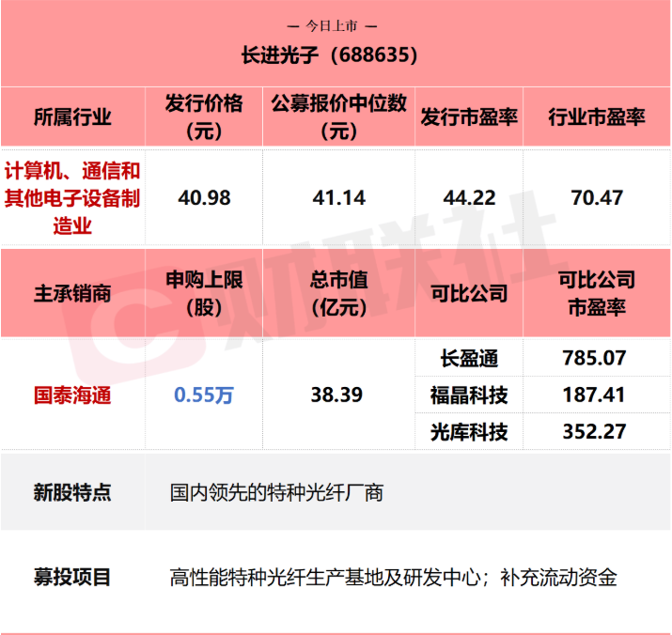Click the P/E value 187.41
The height and width of the screenshot is (635, 672).
594,395
